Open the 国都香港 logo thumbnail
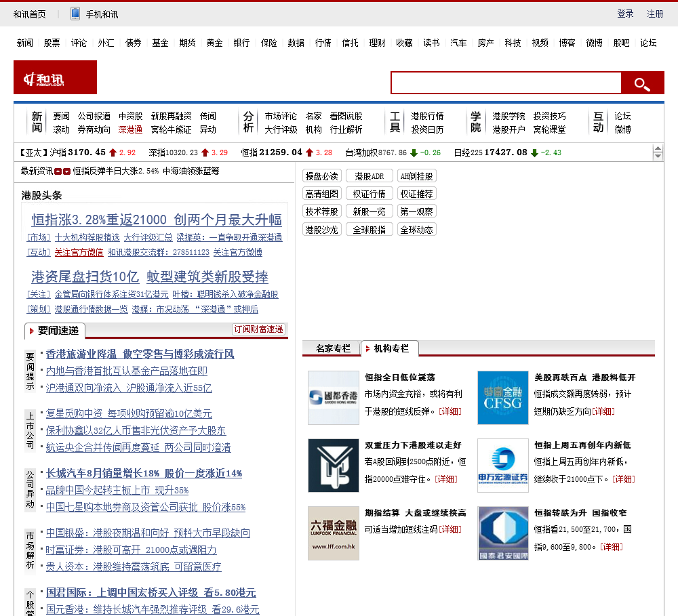Viewport: 678px width, 616px height. coord(334,398)
